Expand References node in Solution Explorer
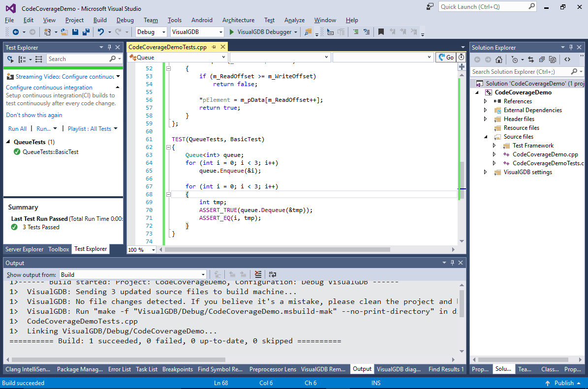The height and width of the screenshot is (389, 588). point(485,101)
